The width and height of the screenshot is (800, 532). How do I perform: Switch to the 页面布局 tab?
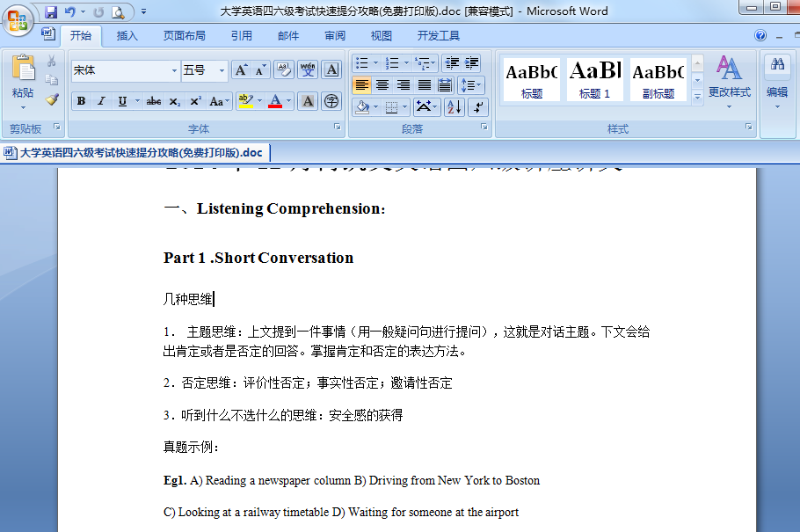(x=185, y=36)
